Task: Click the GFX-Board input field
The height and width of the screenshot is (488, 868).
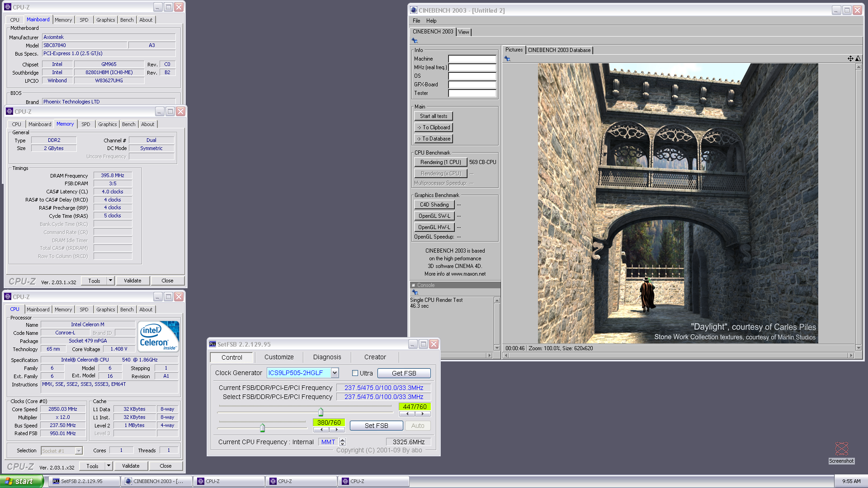Action: coord(472,84)
